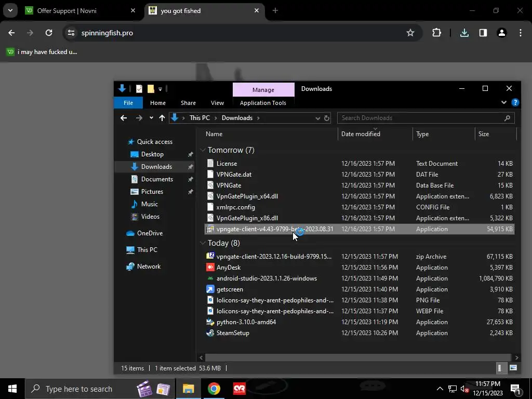
Task: Click the New folder quick access icon
Action: [151, 89]
